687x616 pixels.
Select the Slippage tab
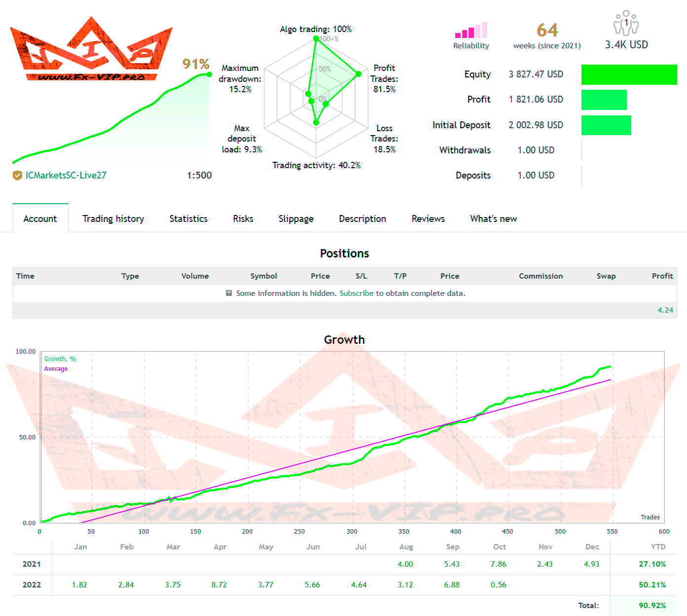296,218
